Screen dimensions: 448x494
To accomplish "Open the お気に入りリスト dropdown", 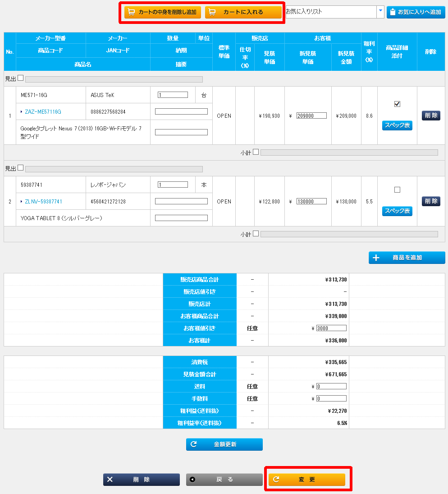I will tap(380, 12).
